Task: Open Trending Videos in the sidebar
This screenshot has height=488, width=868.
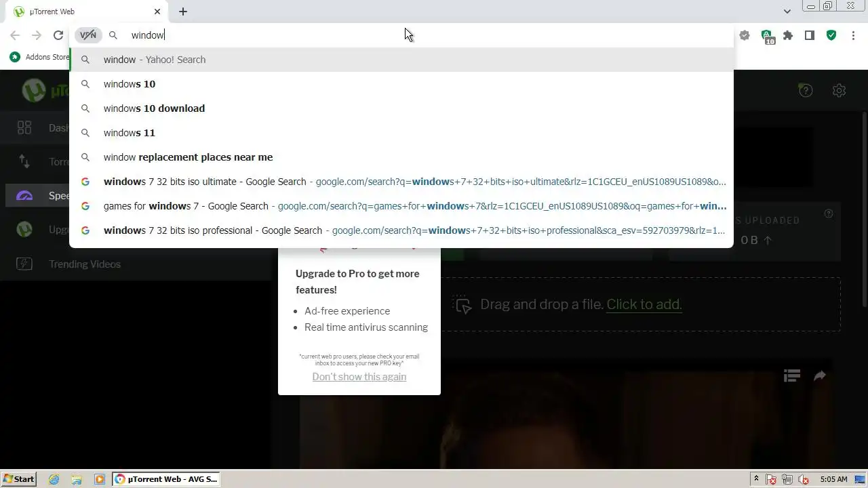Action: [85, 264]
